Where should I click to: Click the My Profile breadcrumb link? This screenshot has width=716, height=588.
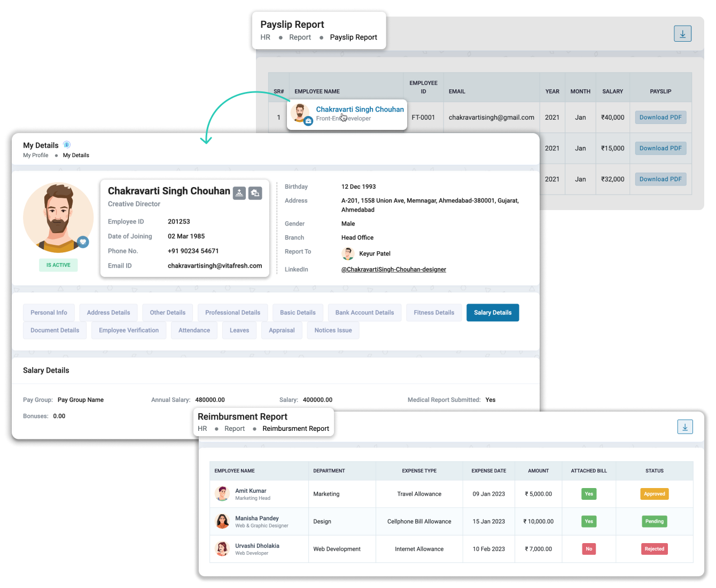[x=35, y=155]
